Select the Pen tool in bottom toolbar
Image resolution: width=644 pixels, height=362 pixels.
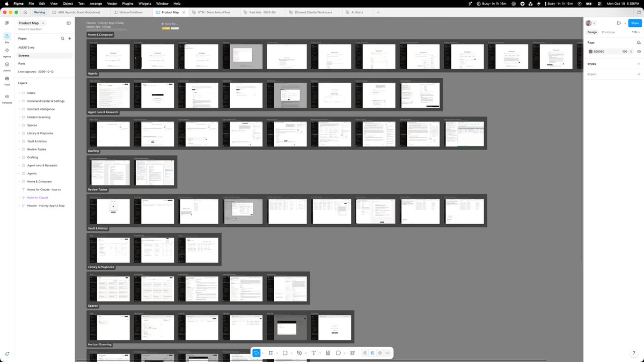(299, 353)
